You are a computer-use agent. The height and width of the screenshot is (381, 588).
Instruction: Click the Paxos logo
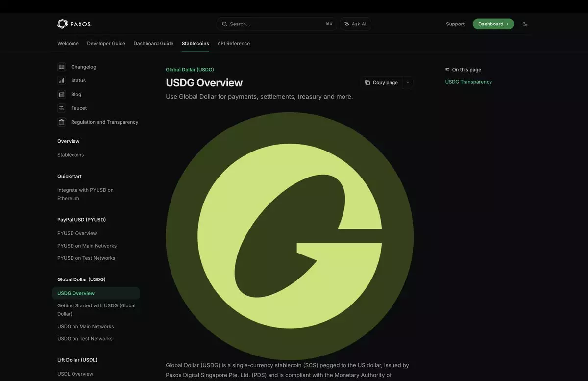(x=74, y=24)
